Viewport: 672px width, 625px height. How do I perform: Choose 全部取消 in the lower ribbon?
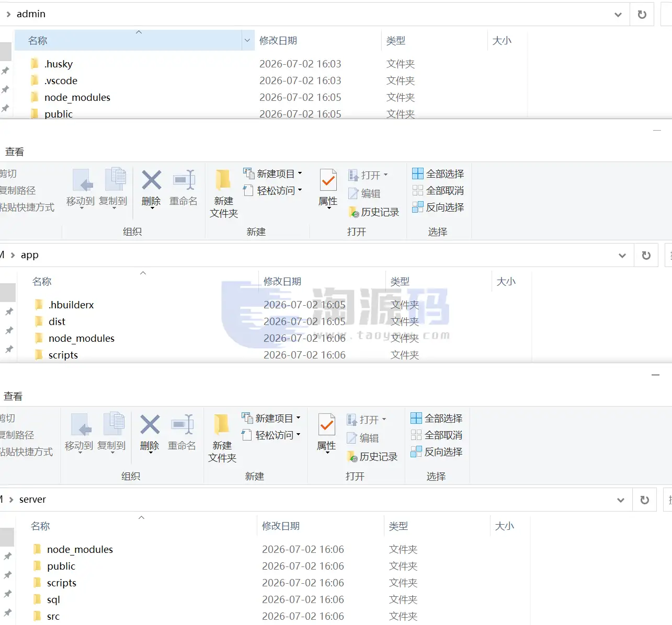[436, 435]
